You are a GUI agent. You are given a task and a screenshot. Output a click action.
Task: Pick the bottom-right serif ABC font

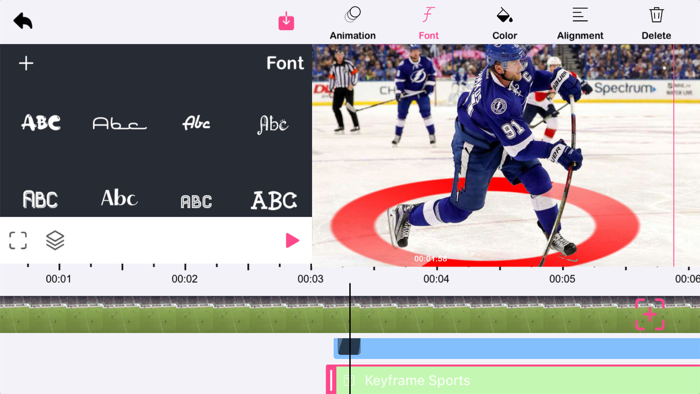[274, 200]
